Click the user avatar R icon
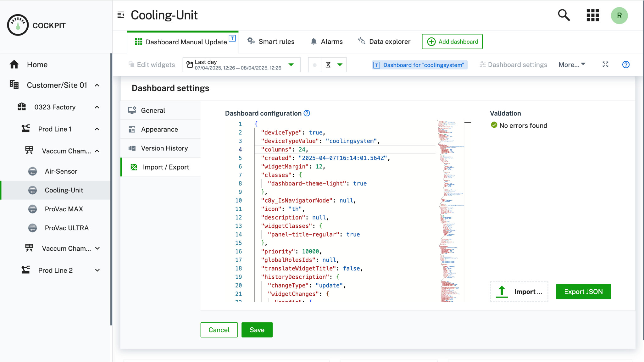 coord(619,15)
